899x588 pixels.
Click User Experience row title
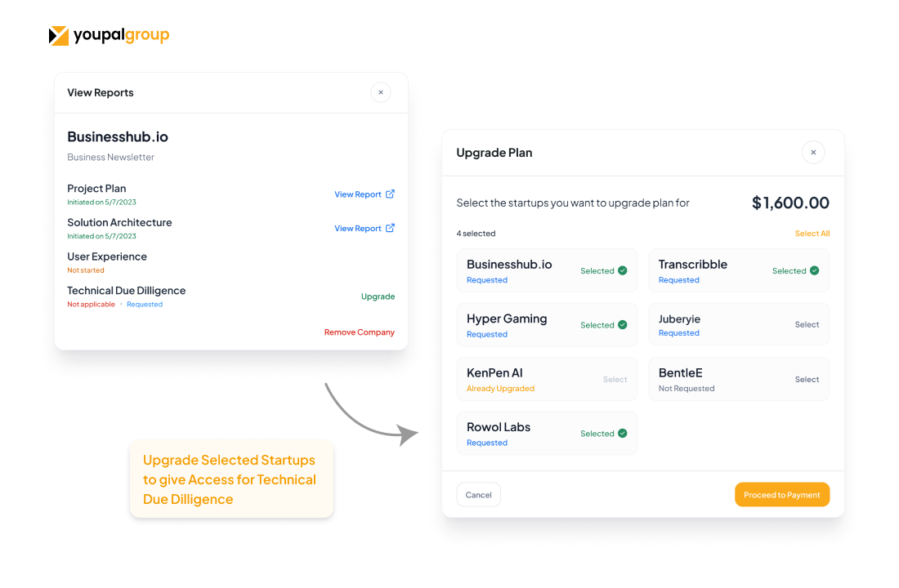coord(106,256)
